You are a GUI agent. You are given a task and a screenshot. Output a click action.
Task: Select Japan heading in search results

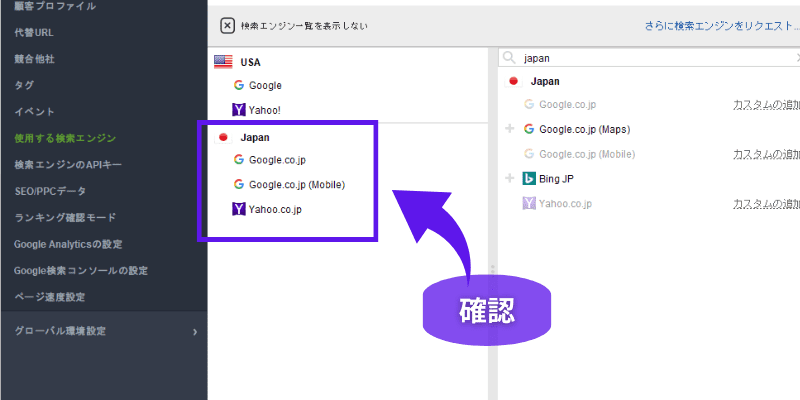pyautogui.click(x=545, y=81)
